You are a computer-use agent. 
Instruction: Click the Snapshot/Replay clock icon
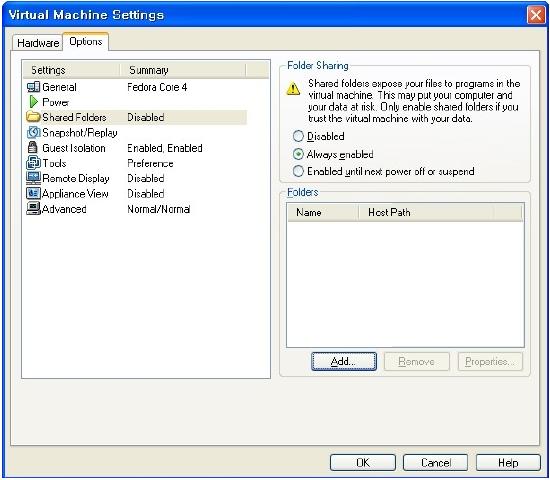point(33,132)
